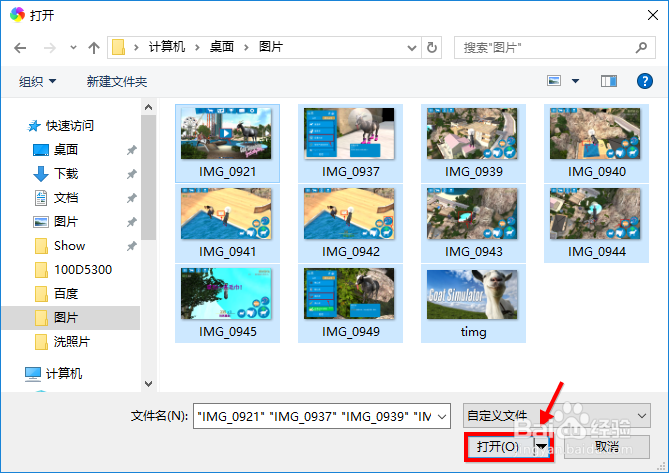Viewport: 669px width, 473px height.
Task: Unpin 文档 using its pin icon
Action: (x=131, y=198)
